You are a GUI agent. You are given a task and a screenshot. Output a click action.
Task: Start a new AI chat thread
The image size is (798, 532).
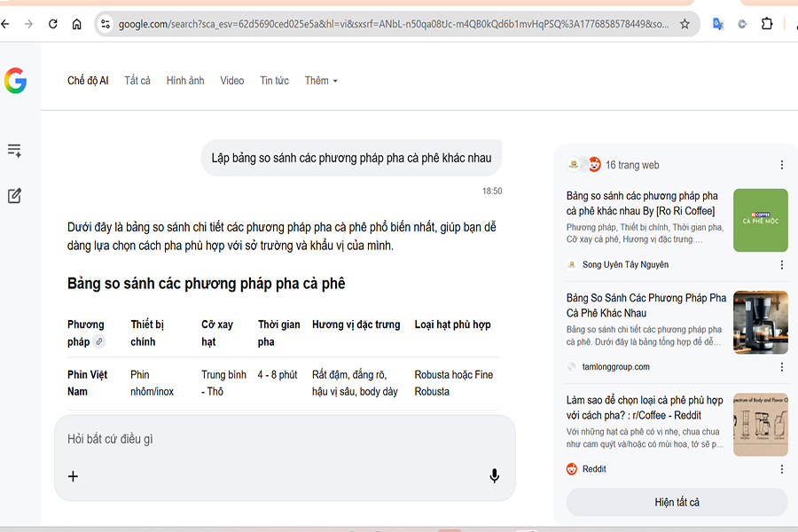(14, 151)
